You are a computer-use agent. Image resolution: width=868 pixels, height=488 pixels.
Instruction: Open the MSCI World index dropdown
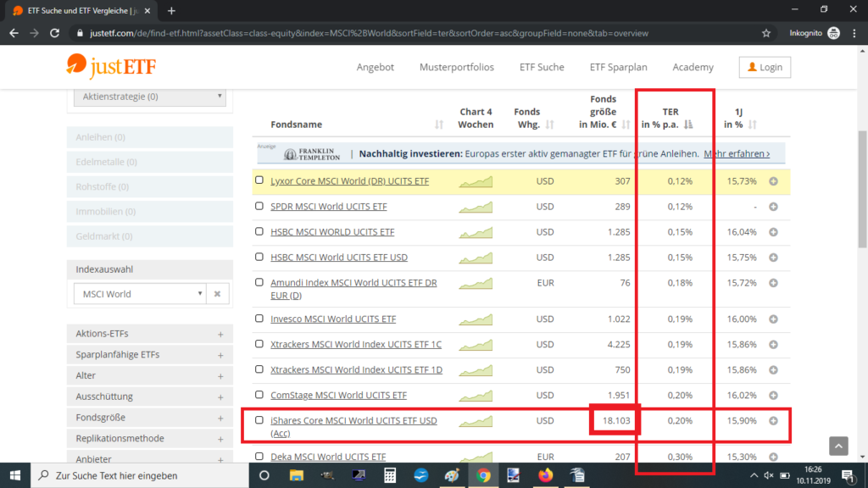click(140, 294)
